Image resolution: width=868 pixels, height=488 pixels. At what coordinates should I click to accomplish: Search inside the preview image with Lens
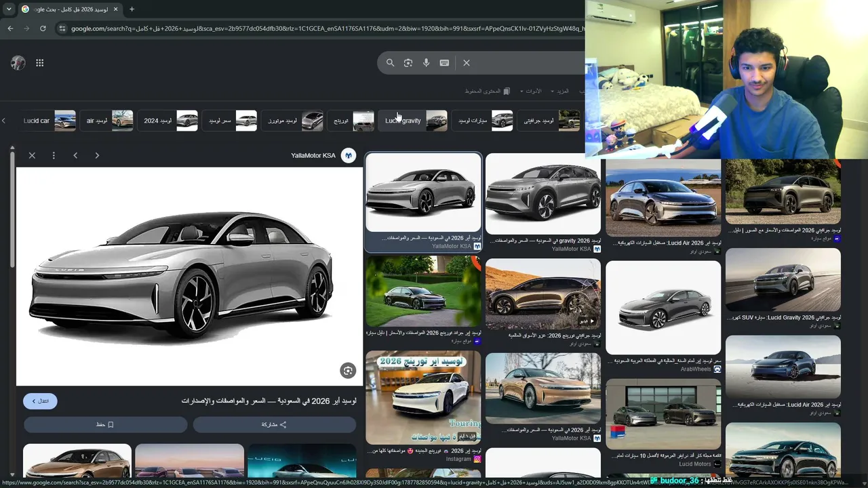[x=348, y=370]
